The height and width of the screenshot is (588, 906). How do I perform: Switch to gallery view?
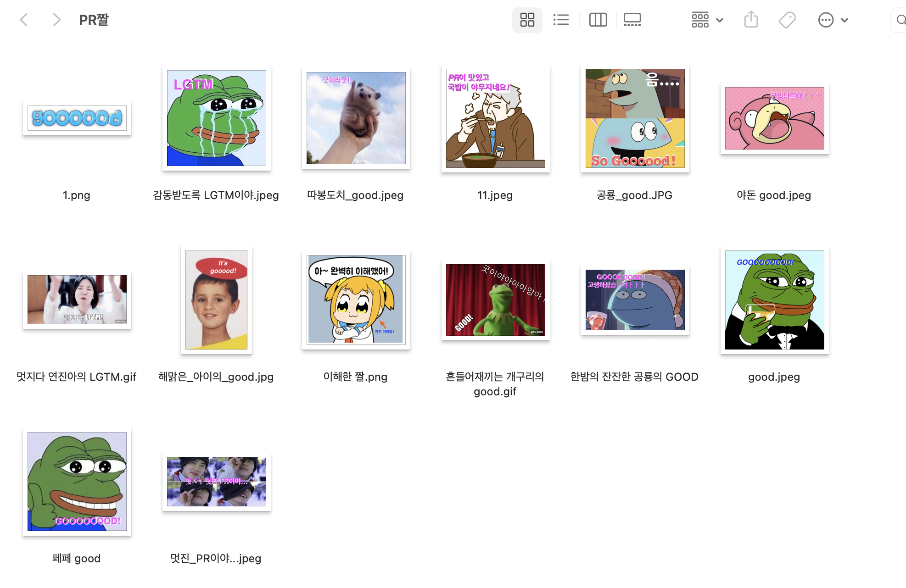tap(632, 20)
